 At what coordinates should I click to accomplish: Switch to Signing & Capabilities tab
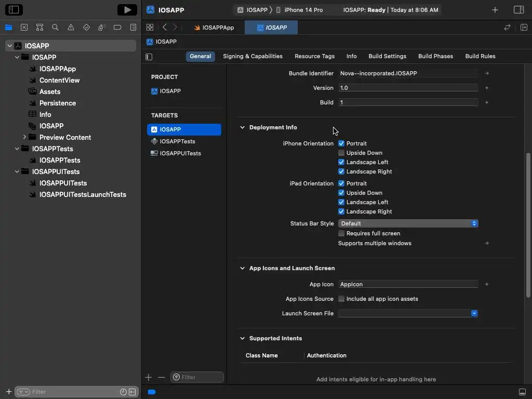(253, 56)
